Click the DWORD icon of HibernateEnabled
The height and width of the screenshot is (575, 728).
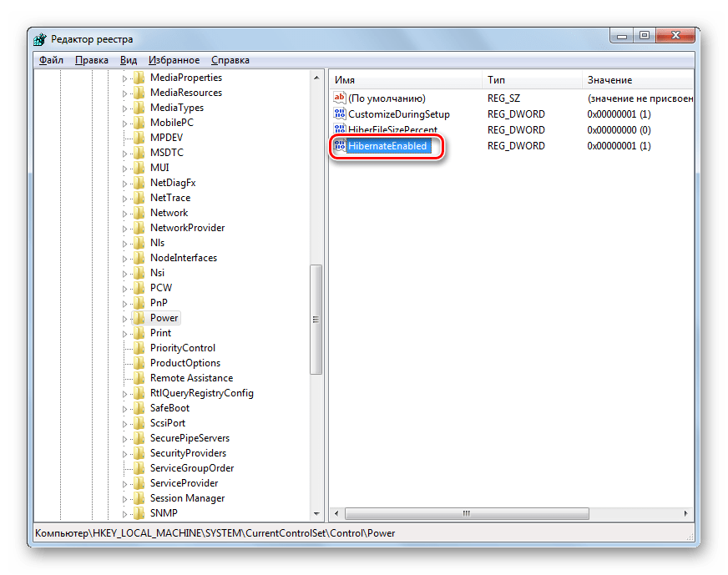[x=340, y=145]
